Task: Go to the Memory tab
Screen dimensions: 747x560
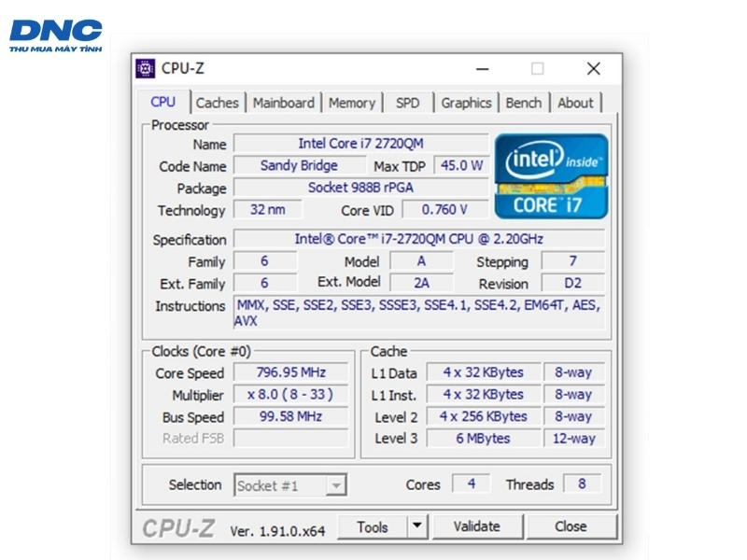Action: pos(352,103)
